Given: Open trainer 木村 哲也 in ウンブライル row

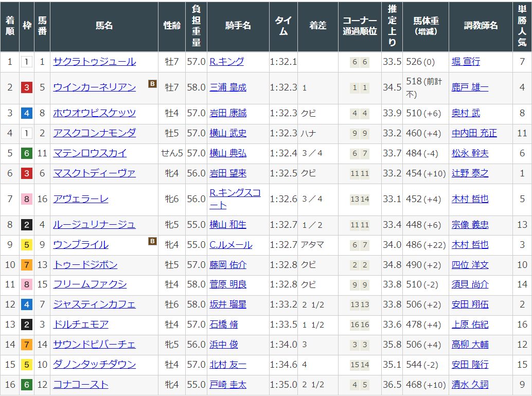Looking at the screenshot, I should click(470, 244).
